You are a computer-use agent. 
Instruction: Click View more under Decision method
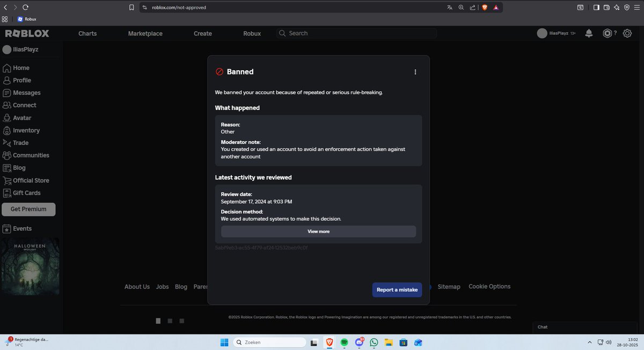pos(318,231)
